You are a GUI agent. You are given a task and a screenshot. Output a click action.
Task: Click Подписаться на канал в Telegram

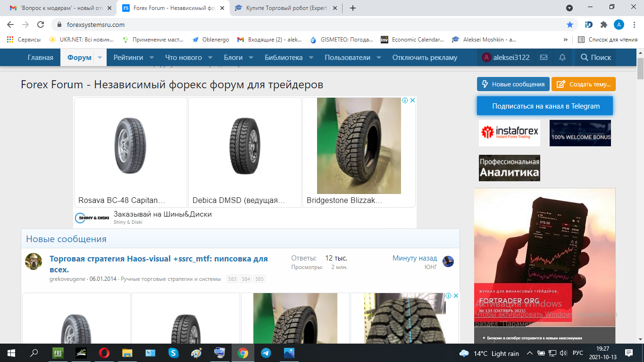click(x=544, y=106)
